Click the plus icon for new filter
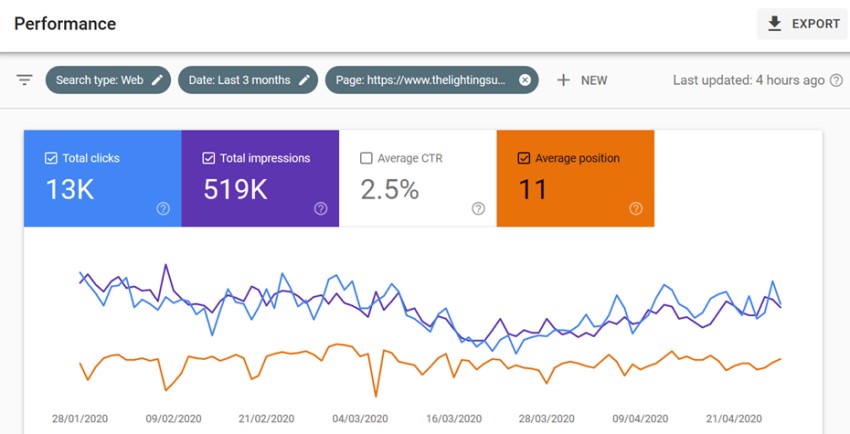The image size is (850, 434). click(x=563, y=80)
